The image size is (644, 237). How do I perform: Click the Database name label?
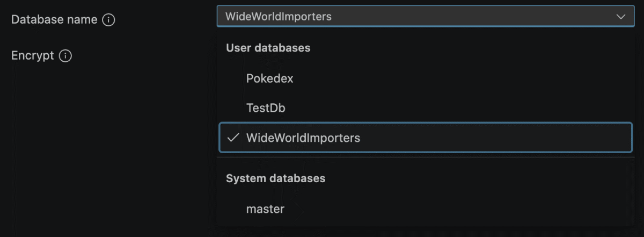coord(54,20)
